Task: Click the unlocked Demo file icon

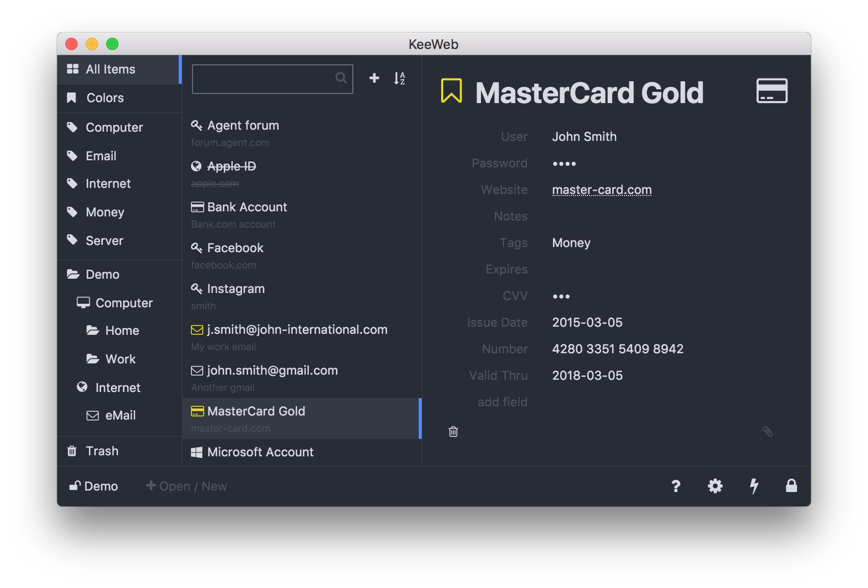Action: pos(75,485)
